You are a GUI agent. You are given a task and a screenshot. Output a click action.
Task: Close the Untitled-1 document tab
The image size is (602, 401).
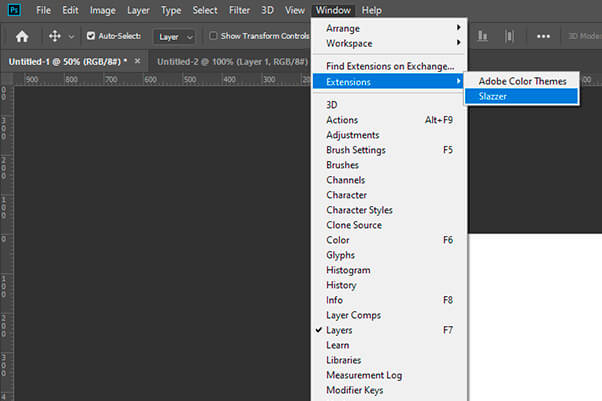pos(137,61)
